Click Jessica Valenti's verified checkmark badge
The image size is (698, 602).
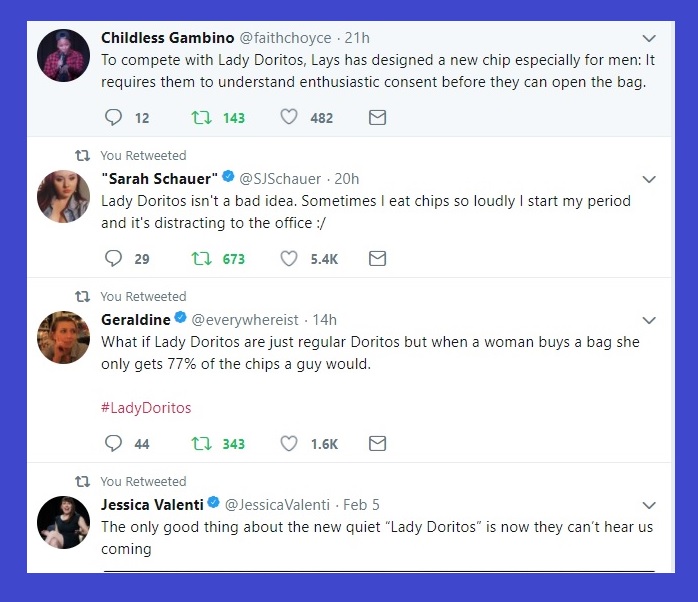(x=212, y=504)
